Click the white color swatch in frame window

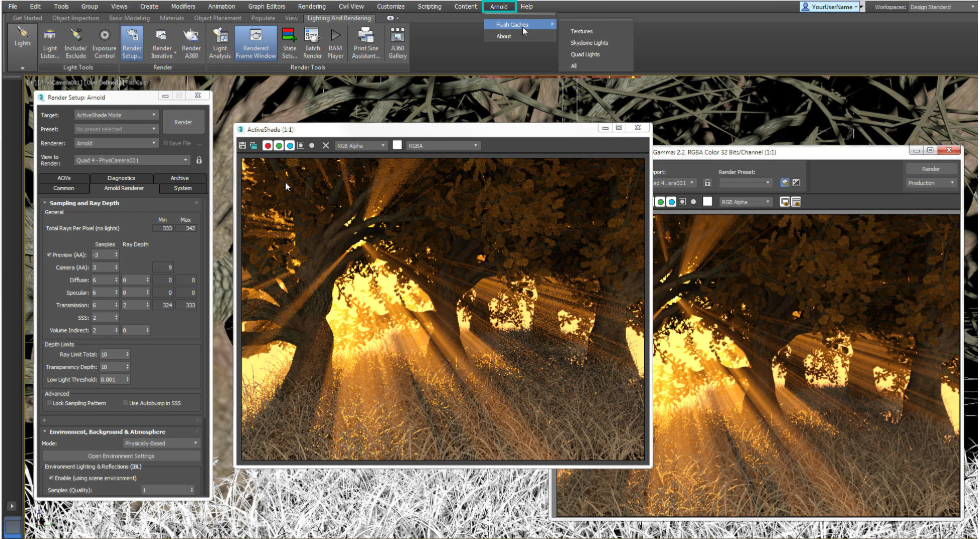pos(708,201)
